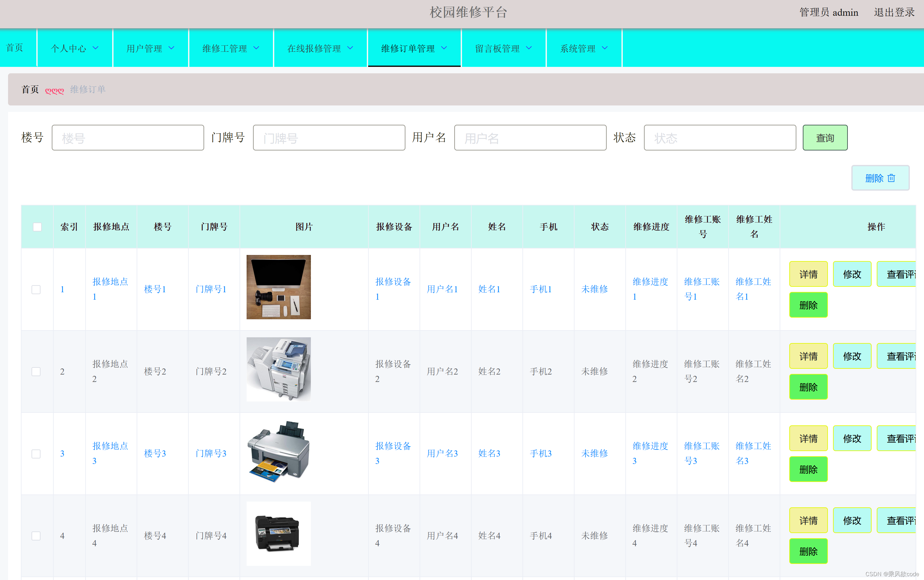Screen dimensions: 924x580
Task: Click the 删除 button on row 4
Action: click(808, 551)
